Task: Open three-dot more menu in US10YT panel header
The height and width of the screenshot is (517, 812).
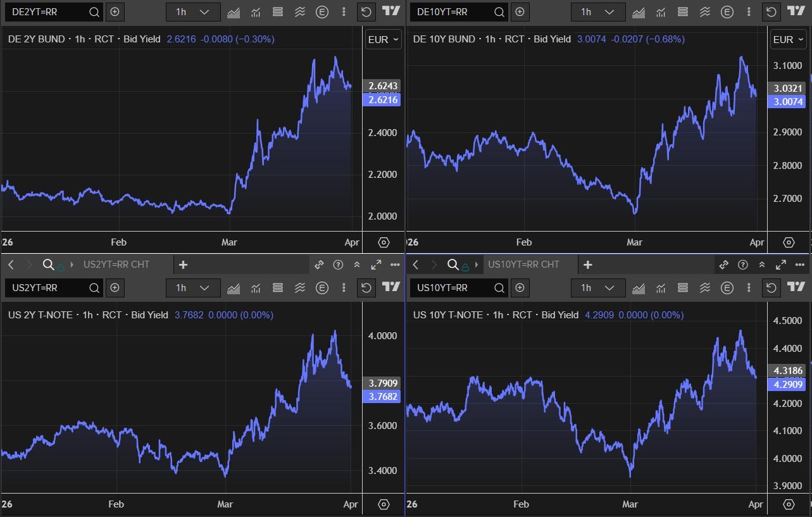Action: 800,265
